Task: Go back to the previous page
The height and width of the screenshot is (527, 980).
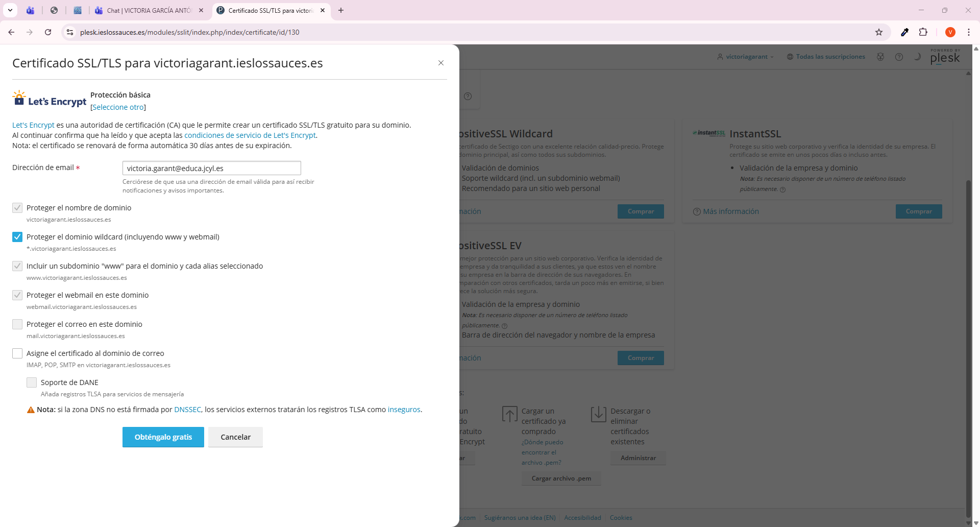Action: 11,32
